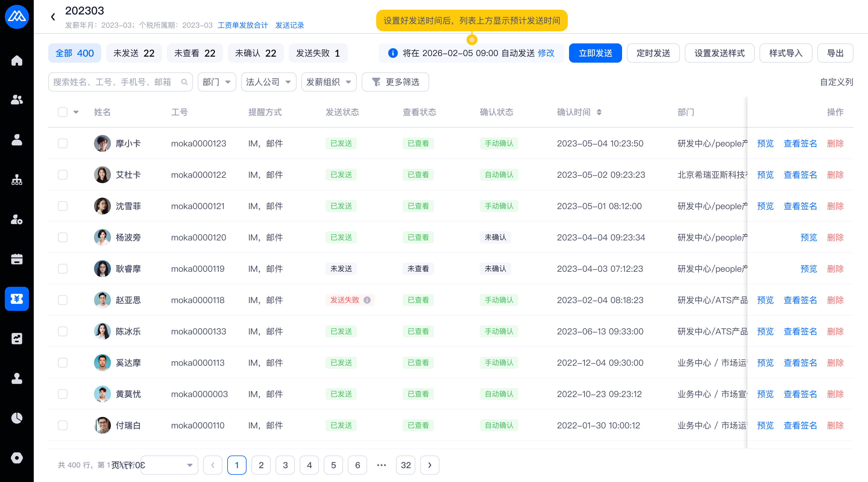Expand the 部门 filter dropdown
Image resolution: width=868 pixels, height=482 pixels.
tap(217, 82)
